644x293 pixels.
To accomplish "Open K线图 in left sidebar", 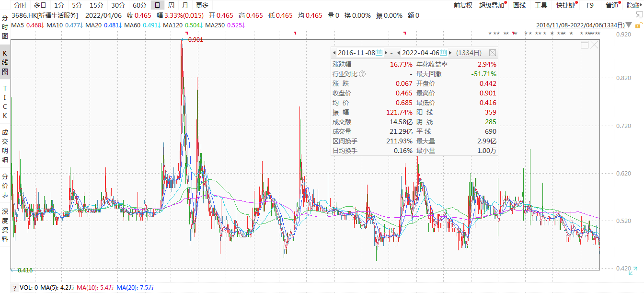I will pos(5,62).
